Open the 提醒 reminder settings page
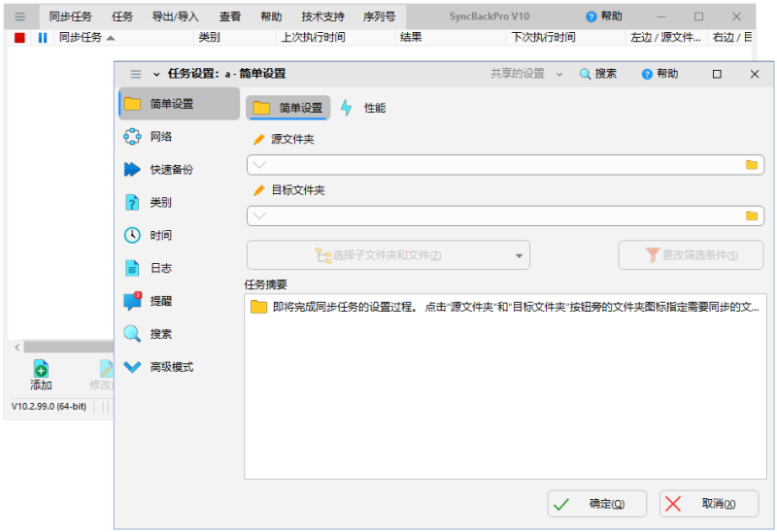The image size is (777, 532). 180,301
